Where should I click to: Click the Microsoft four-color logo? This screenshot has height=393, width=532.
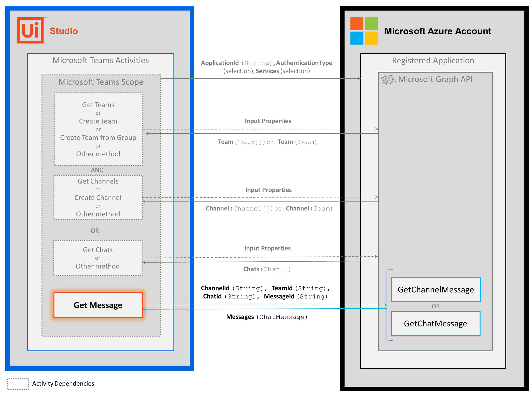click(x=364, y=31)
